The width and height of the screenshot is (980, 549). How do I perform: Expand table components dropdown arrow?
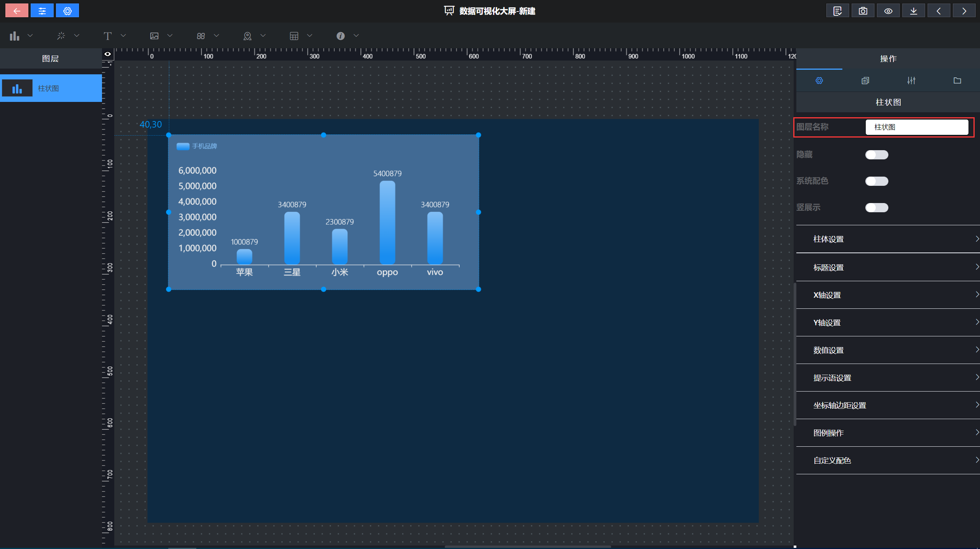coord(310,36)
